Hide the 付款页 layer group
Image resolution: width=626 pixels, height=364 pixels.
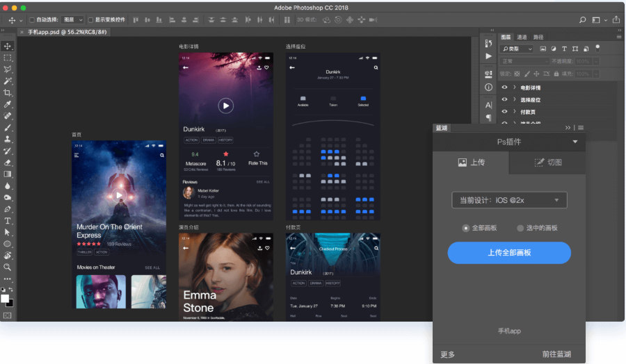tap(504, 112)
